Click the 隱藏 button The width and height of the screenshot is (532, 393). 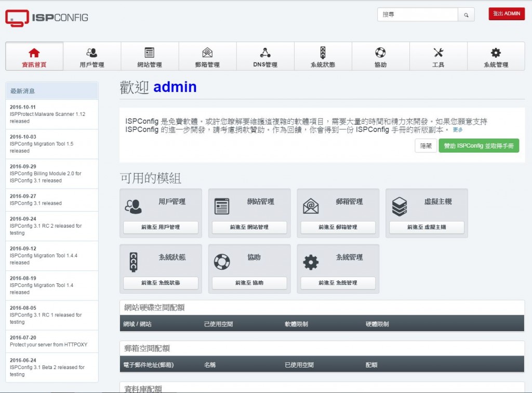point(426,146)
